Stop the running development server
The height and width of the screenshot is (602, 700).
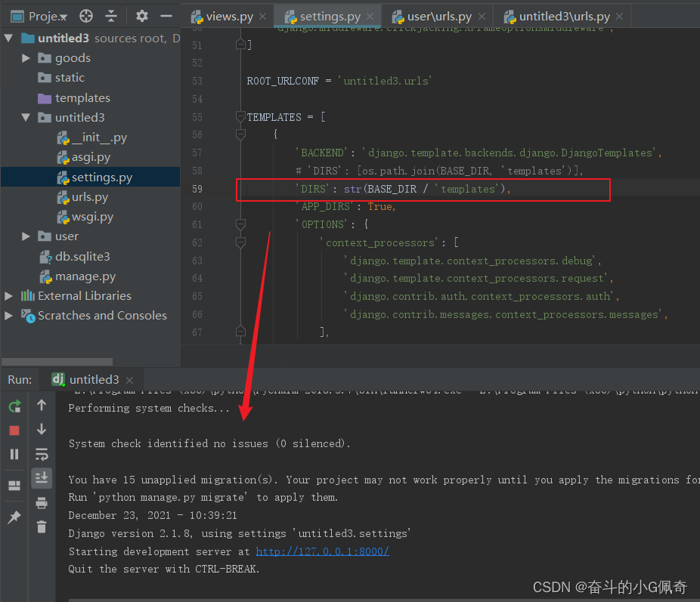[x=14, y=431]
